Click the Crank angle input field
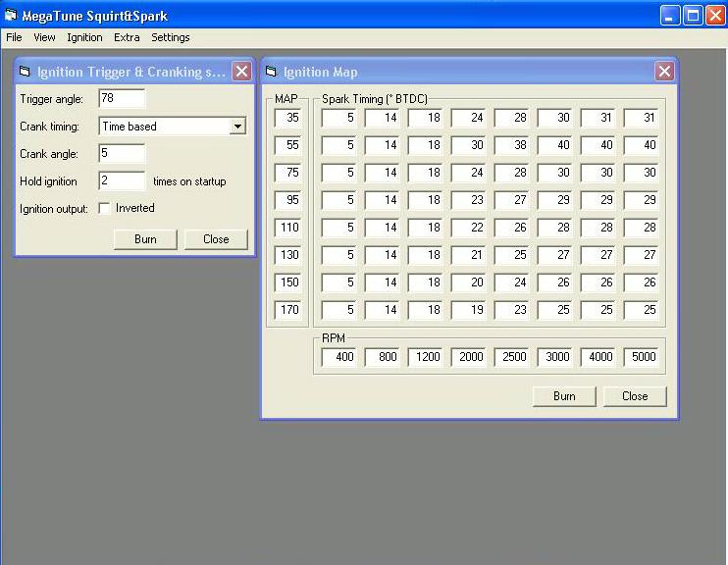The height and width of the screenshot is (565, 728). (122, 154)
